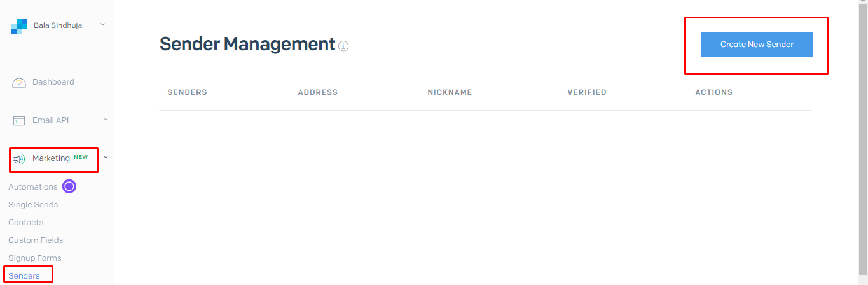Open Single Sends in sidebar
Screen dimensions: 868x285
click(x=33, y=205)
